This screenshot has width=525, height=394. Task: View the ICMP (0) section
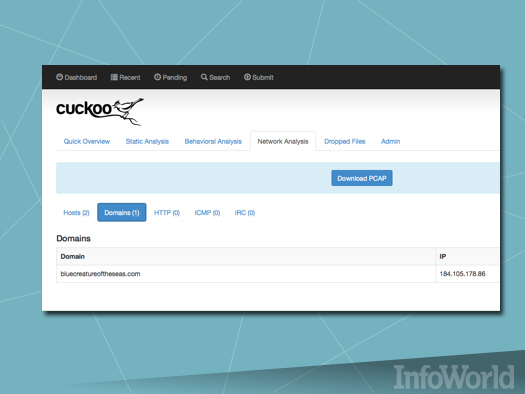[207, 213]
